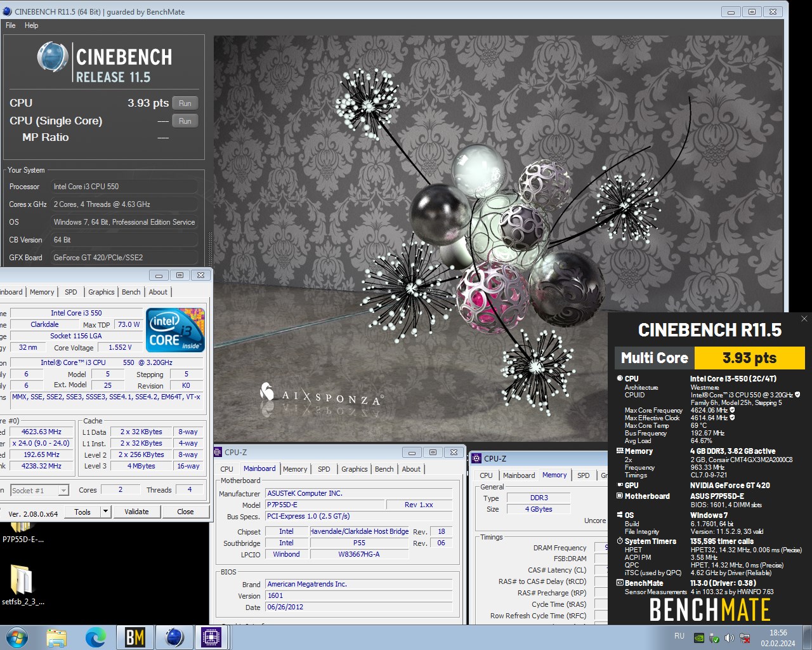Switch to Memory tab in left CPU-Z window
This screenshot has width=812, height=650.
coord(42,292)
